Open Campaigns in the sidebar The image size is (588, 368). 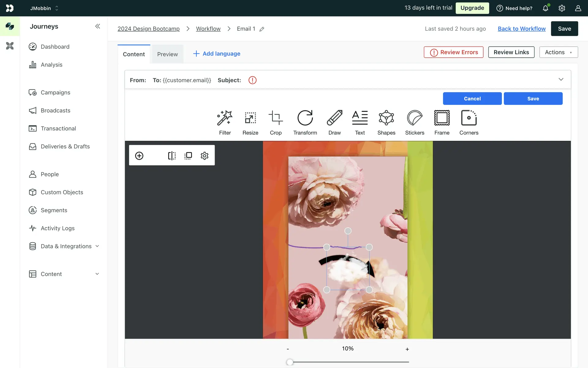click(x=55, y=93)
